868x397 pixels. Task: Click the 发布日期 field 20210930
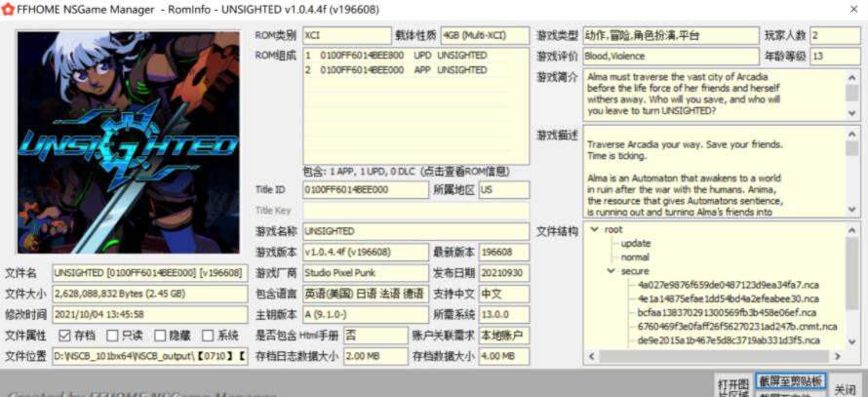(504, 273)
